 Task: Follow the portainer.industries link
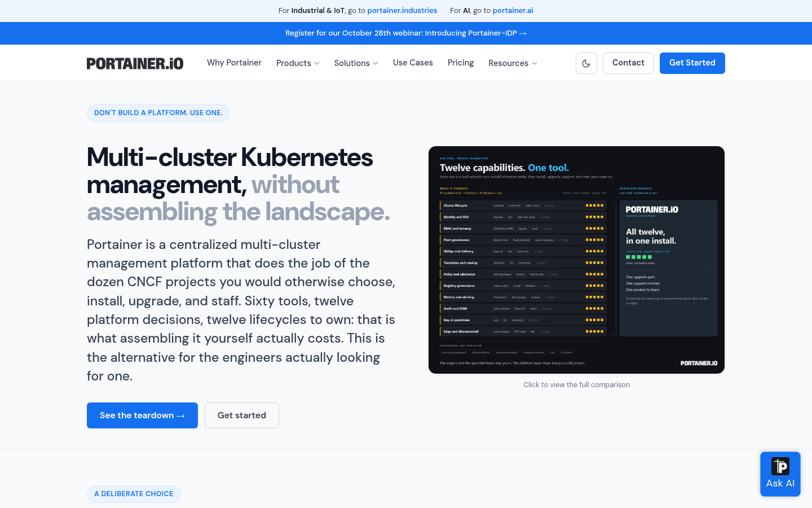(x=402, y=11)
